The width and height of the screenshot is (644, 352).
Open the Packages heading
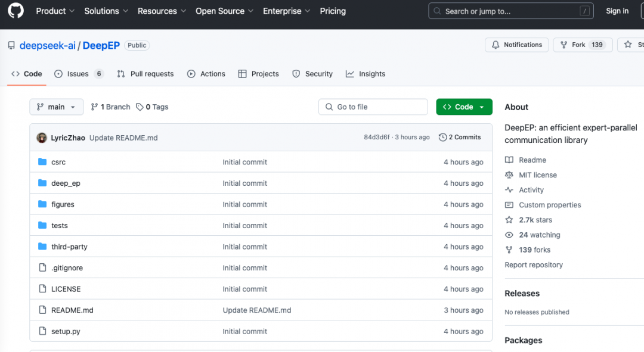[524, 340]
